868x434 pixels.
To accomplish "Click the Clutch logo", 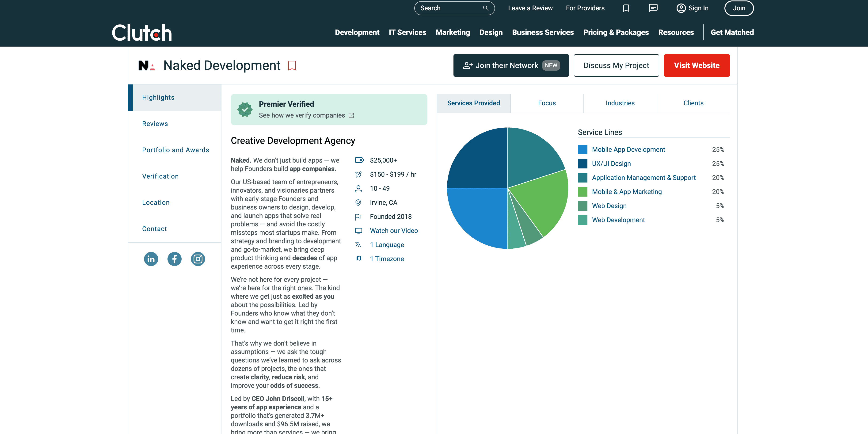I will [141, 33].
